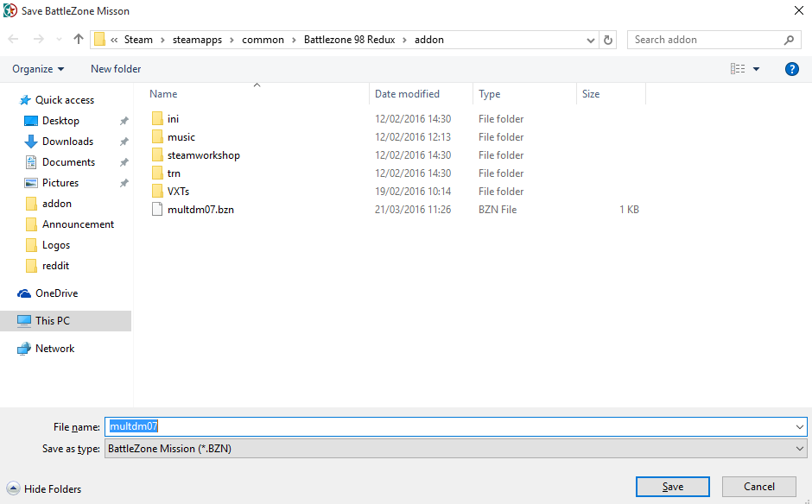Click arrow after steamapps breadcrumb
This screenshot has height=504, width=812.
[232, 40]
